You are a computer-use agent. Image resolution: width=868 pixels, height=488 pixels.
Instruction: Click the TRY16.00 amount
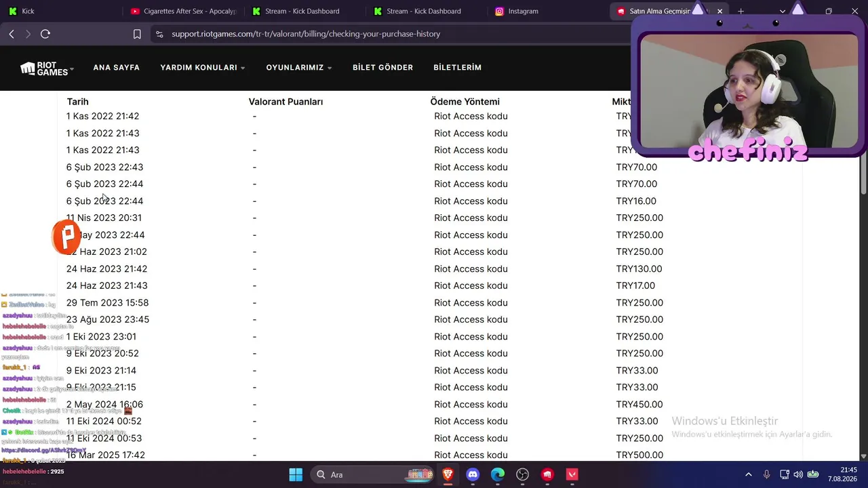tap(636, 201)
